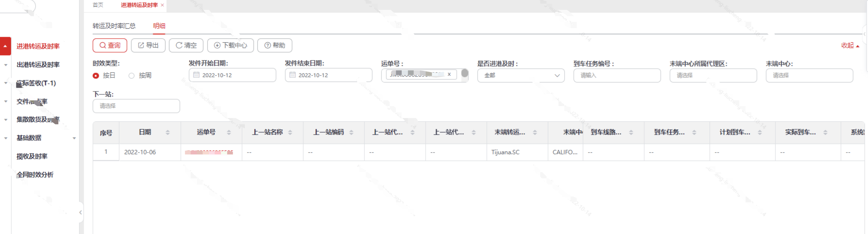
Task: Click the 序号 column header
Action: (x=106, y=133)
